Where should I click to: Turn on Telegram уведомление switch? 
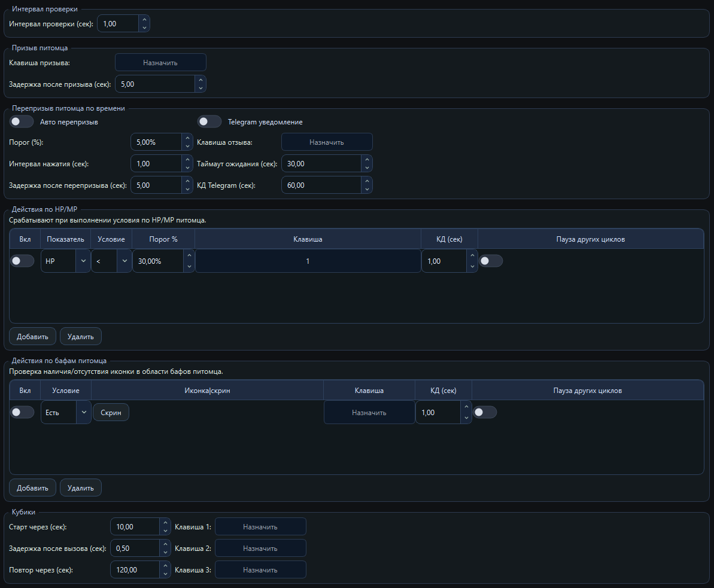[x=209, y=122]
